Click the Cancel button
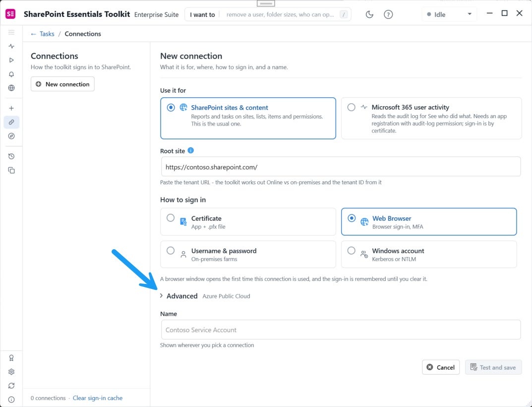 tap(441, 367)
